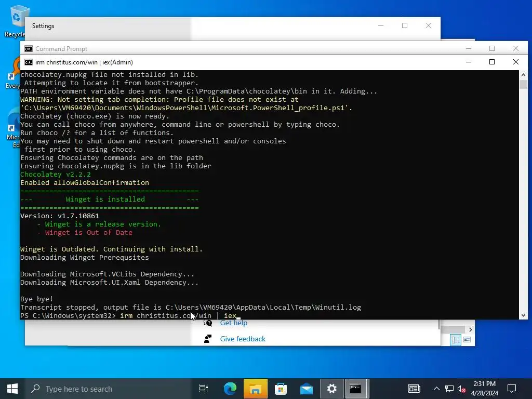This screenshot has width=532, height=399.
Task: Minimize the background Command Prompt window
Action: (x=469, y=48)
